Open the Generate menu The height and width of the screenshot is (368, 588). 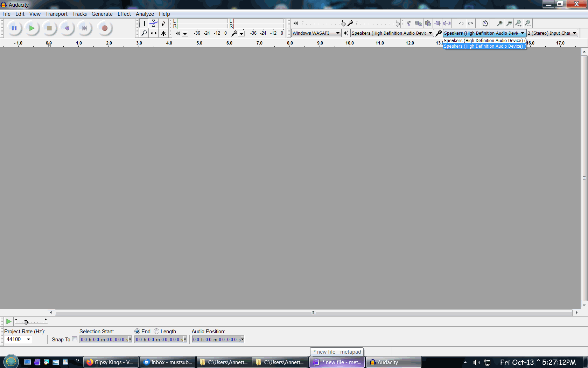coord(102,14)
